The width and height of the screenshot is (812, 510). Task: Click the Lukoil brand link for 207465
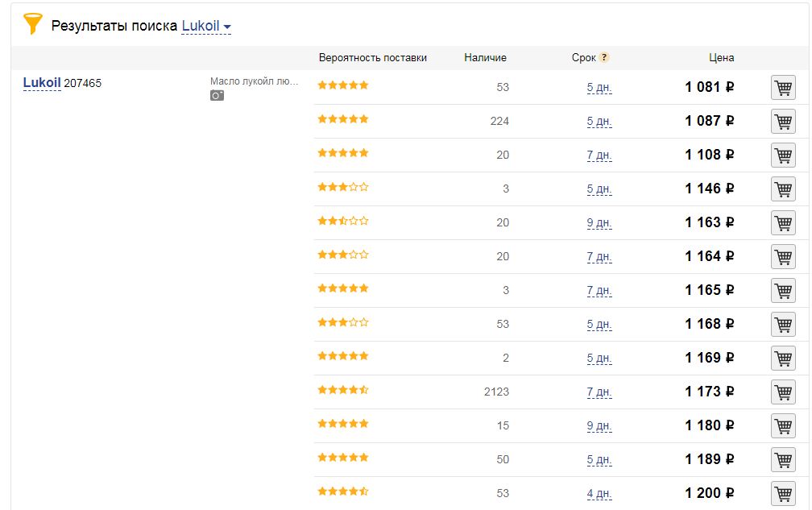click(x=42, y=83)
